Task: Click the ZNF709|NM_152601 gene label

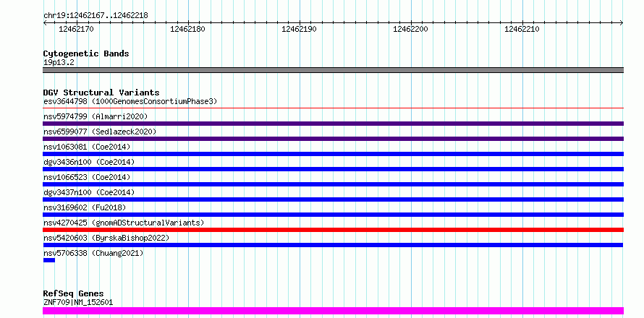Action: [78, 302]
